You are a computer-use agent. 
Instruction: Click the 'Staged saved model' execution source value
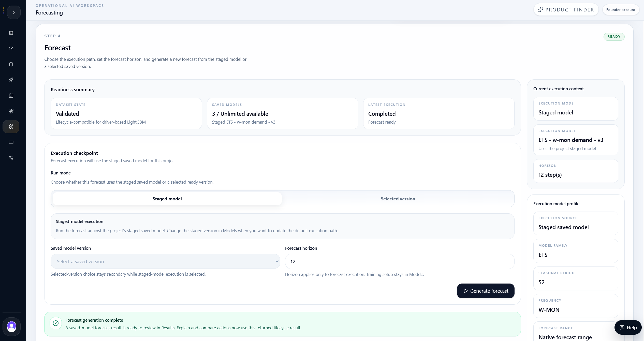(563, 227)
